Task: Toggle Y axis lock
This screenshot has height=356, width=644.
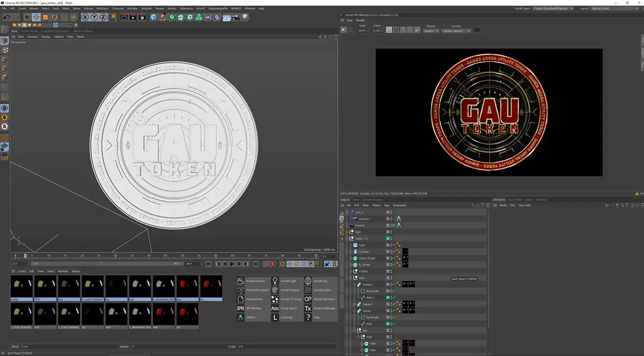Action: [94, 17]
